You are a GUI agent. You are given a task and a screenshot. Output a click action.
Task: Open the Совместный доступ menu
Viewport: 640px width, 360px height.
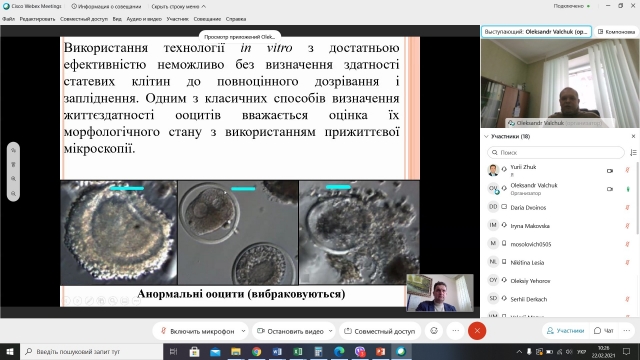84,19
